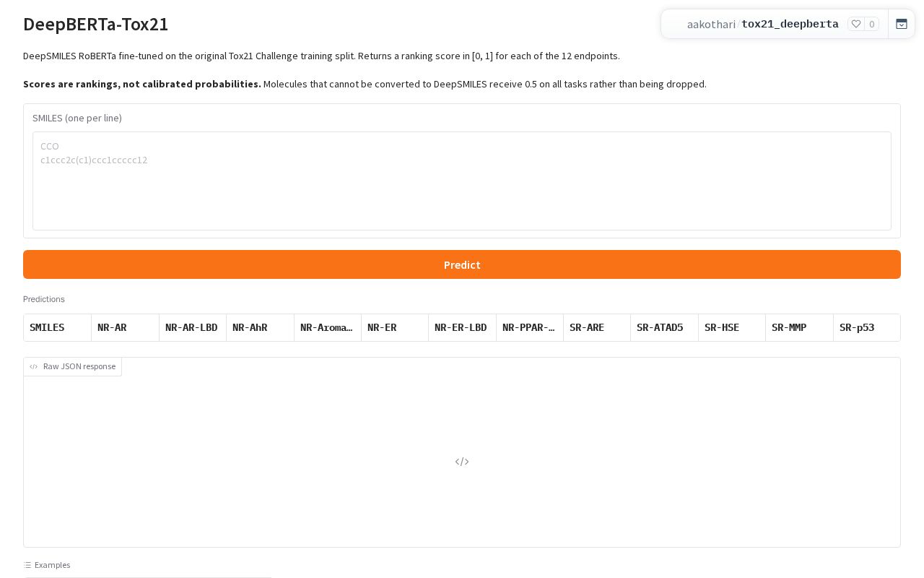This screenshot has height=578, width=924.
Task: Click the heart like icon
Action: pos(856,24)
